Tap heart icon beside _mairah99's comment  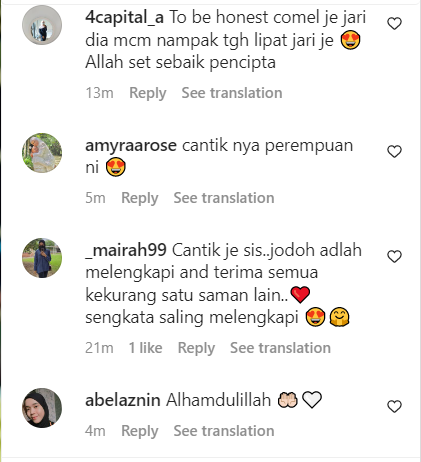pos(394,256)
